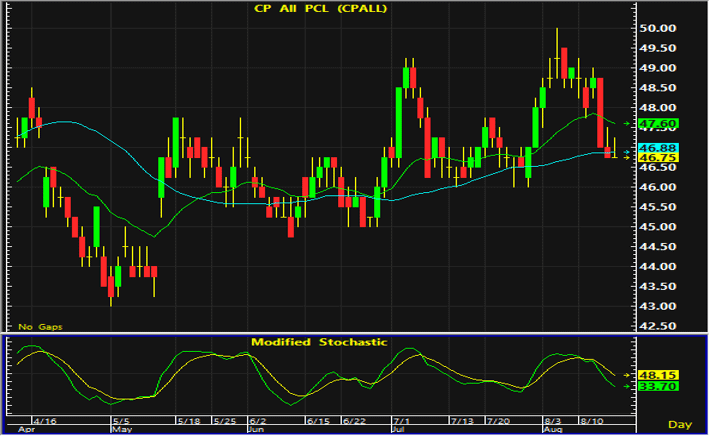Viewport: 710px width, 436px height.
Task: Click the 7/13 date marker
Action: coord(462,421)
